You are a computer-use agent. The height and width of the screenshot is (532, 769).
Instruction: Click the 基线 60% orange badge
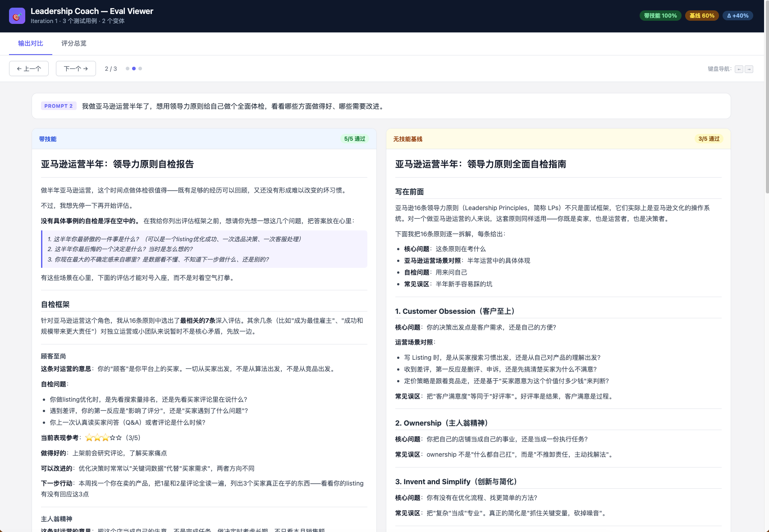701,16
